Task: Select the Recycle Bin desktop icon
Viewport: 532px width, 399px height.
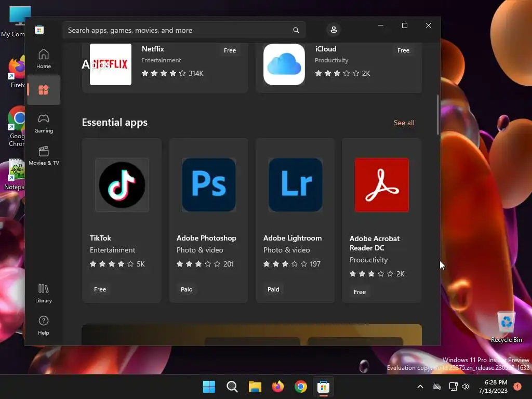Action: pyautogui.click(x=506, y=327)
